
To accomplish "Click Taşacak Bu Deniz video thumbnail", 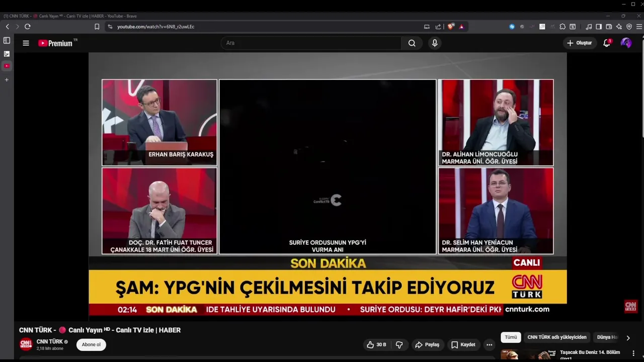I will (x=528, y=355).
